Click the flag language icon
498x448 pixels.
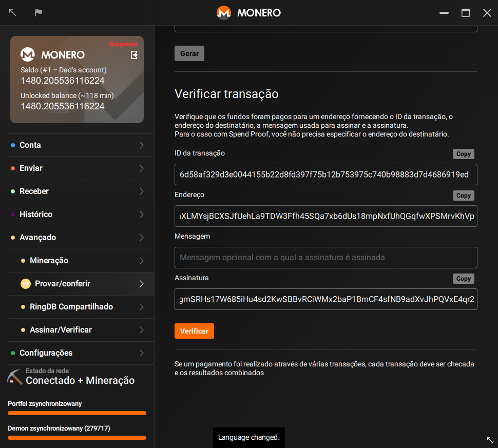(x=39, y=13)
